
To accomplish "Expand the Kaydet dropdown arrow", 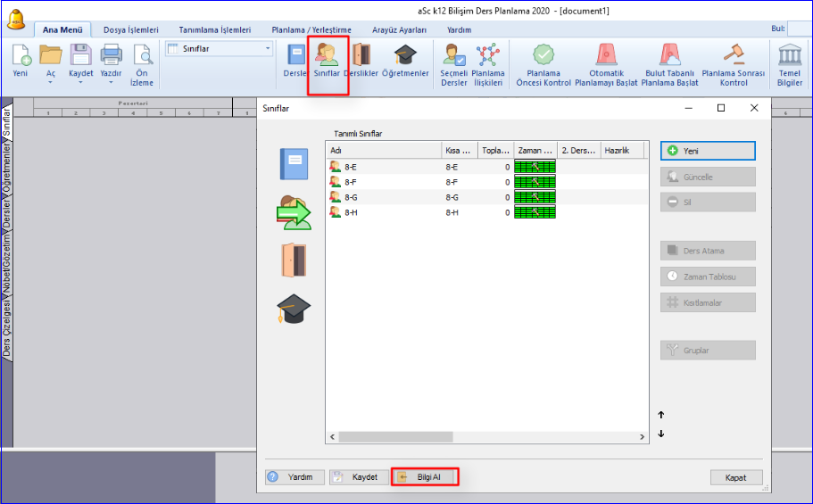I will click(x=81, y=82).
